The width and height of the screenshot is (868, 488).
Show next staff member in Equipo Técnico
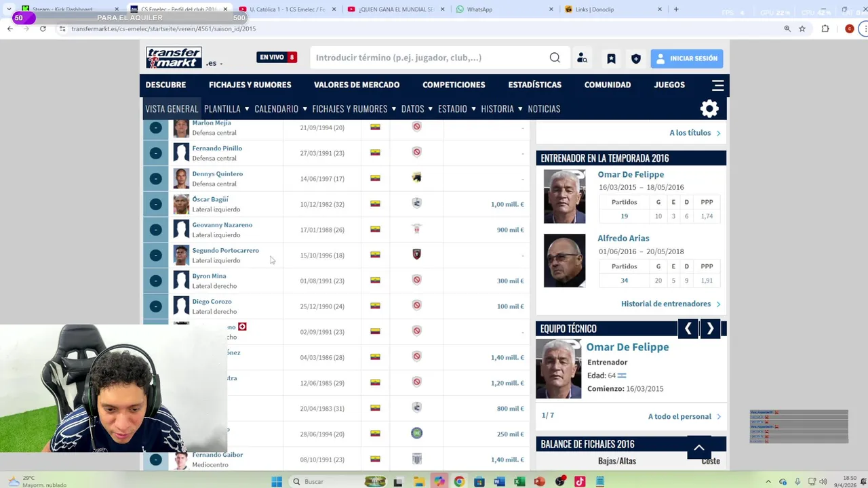point(710,329)
